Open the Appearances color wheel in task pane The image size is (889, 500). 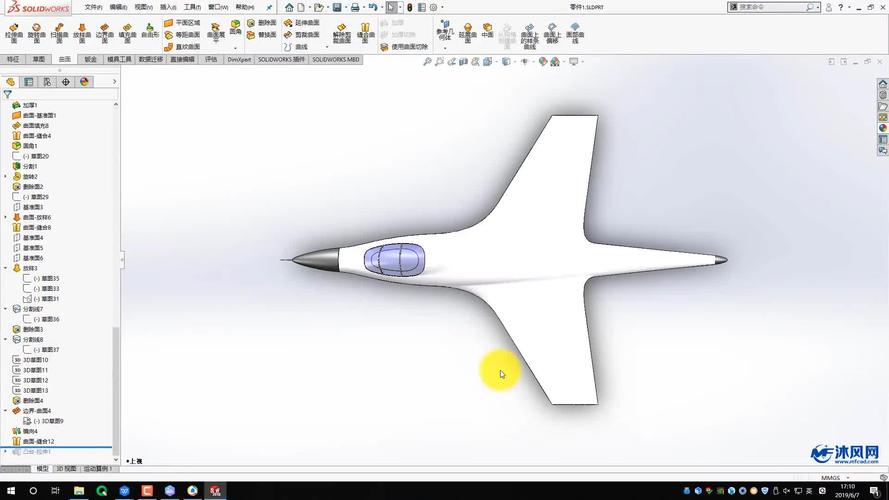coord(883,128)
